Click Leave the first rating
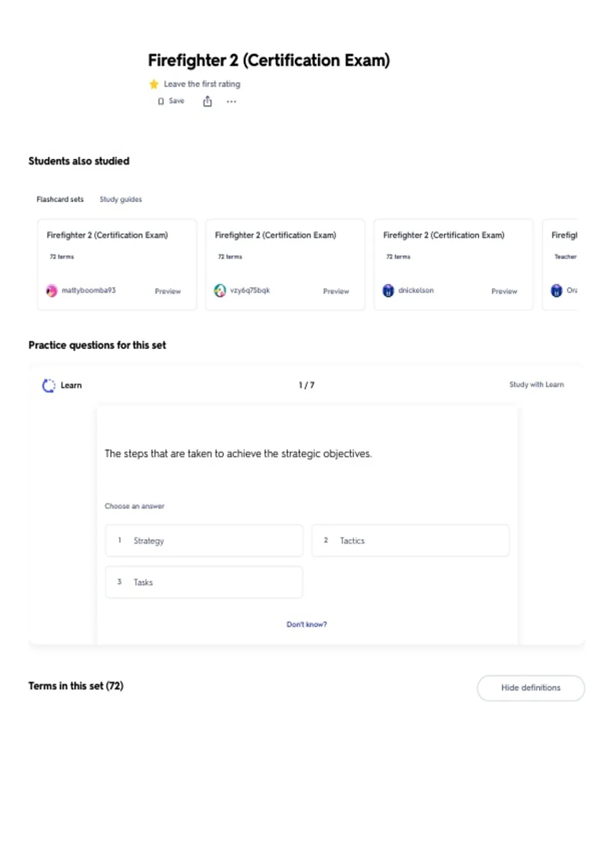 (x=202, y=84)
